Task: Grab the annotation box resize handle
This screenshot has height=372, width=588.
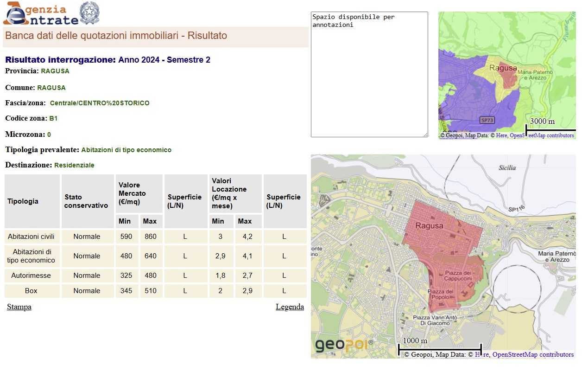Action: 425,135
